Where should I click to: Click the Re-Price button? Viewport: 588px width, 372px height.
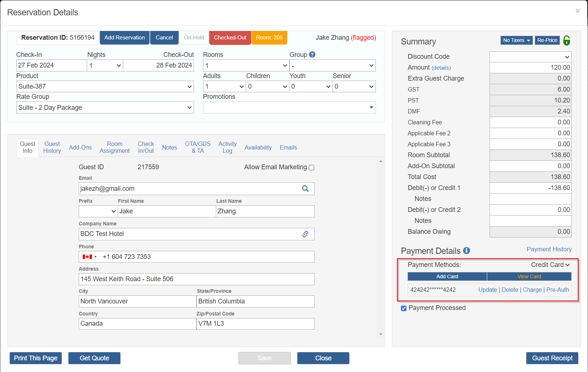click(x=547, y=40)
